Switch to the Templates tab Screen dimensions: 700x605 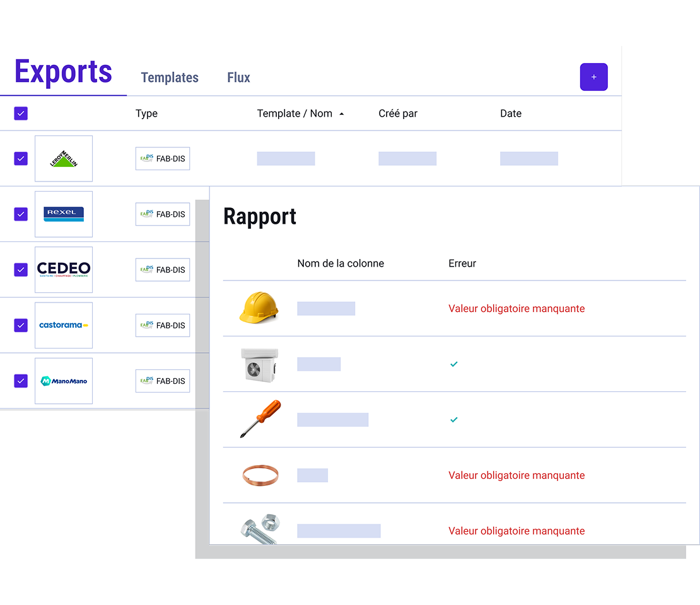click(170, 77)
